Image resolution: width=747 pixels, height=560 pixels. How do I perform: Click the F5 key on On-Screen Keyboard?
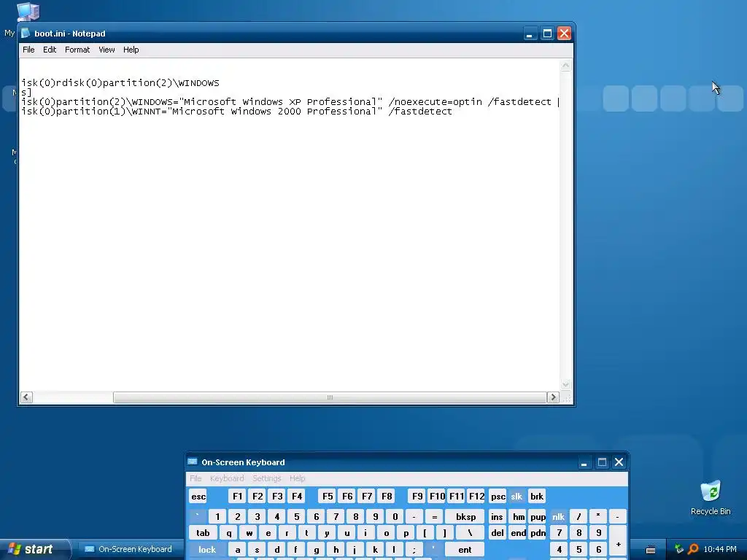pos(328,496)
